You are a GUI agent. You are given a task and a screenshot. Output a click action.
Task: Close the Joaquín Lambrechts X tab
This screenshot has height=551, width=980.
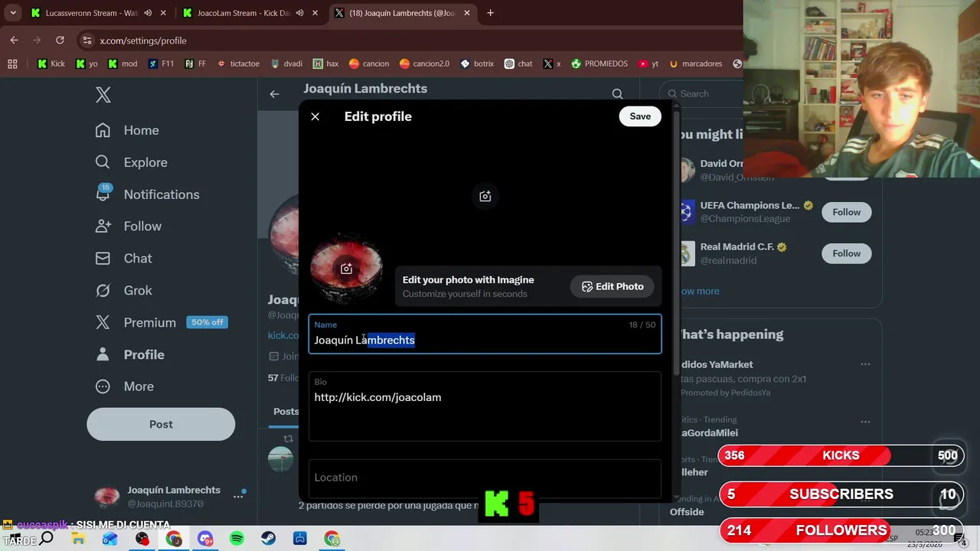point(467,13)
